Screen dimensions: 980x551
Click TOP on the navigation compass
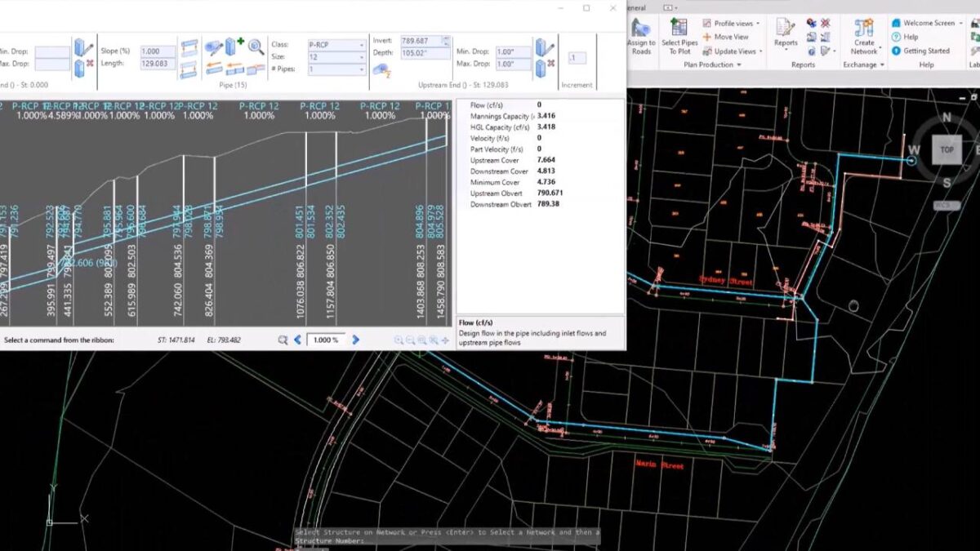(x=946, y=149)
